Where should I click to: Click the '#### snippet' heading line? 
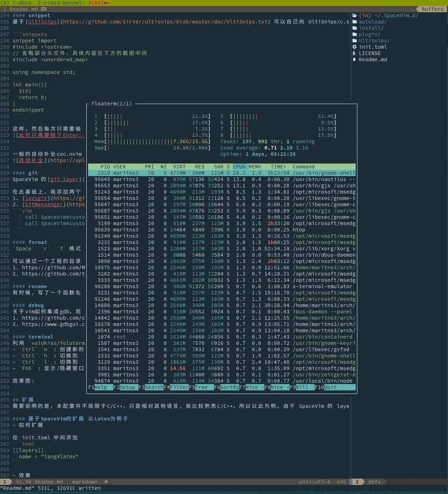pos(31,15)
